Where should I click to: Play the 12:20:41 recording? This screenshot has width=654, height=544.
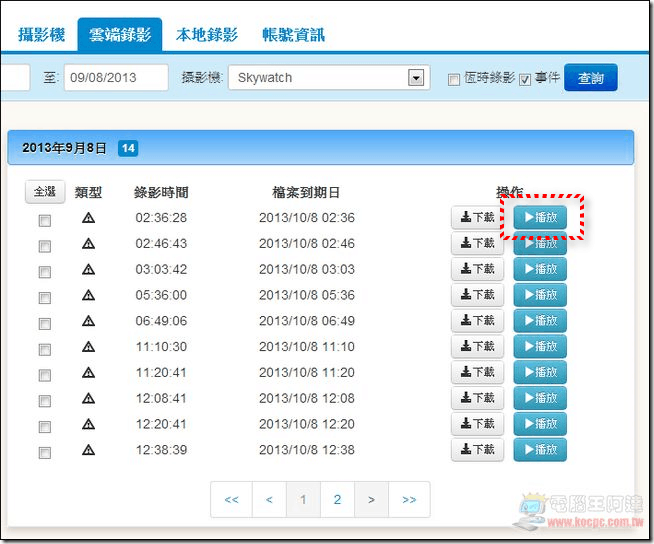pyautogui.click(x=540, y=424)
